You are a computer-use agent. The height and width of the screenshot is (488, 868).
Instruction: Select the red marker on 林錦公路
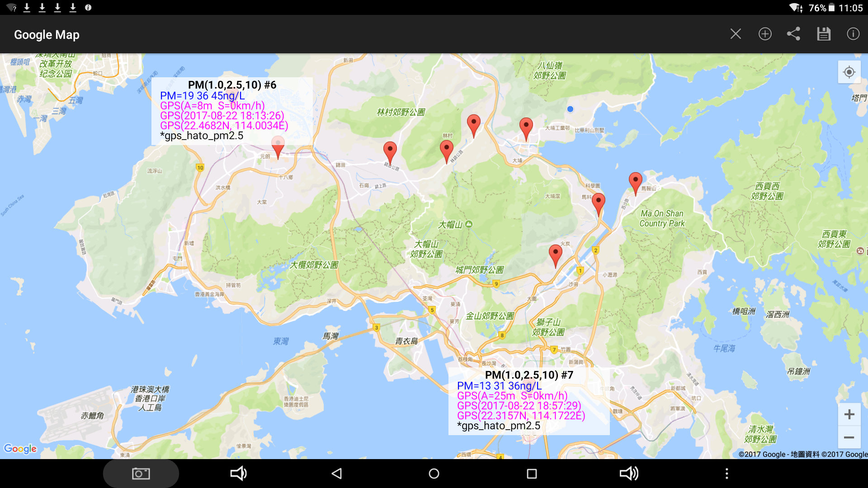point(447,152)
